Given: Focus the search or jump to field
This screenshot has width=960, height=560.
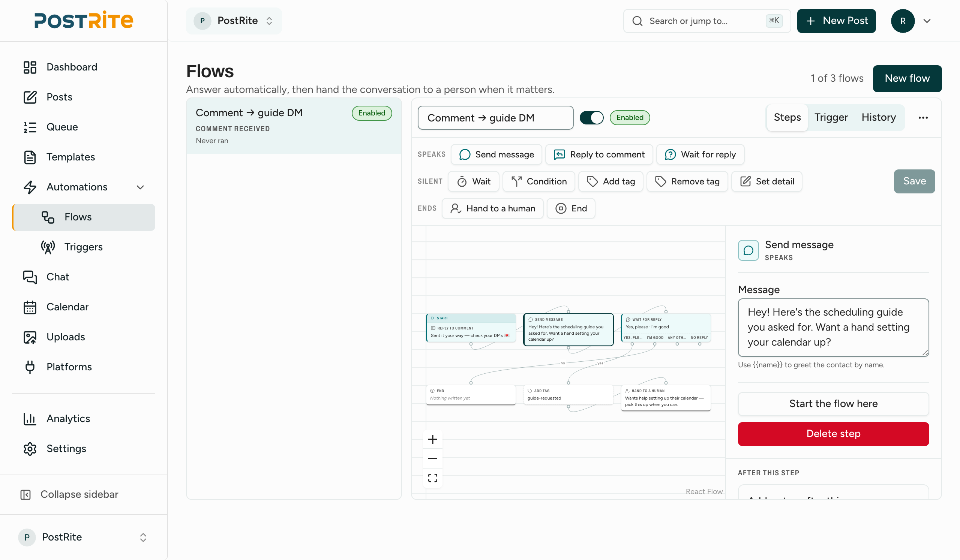Looking at the screenshot, I should (707, 21).
